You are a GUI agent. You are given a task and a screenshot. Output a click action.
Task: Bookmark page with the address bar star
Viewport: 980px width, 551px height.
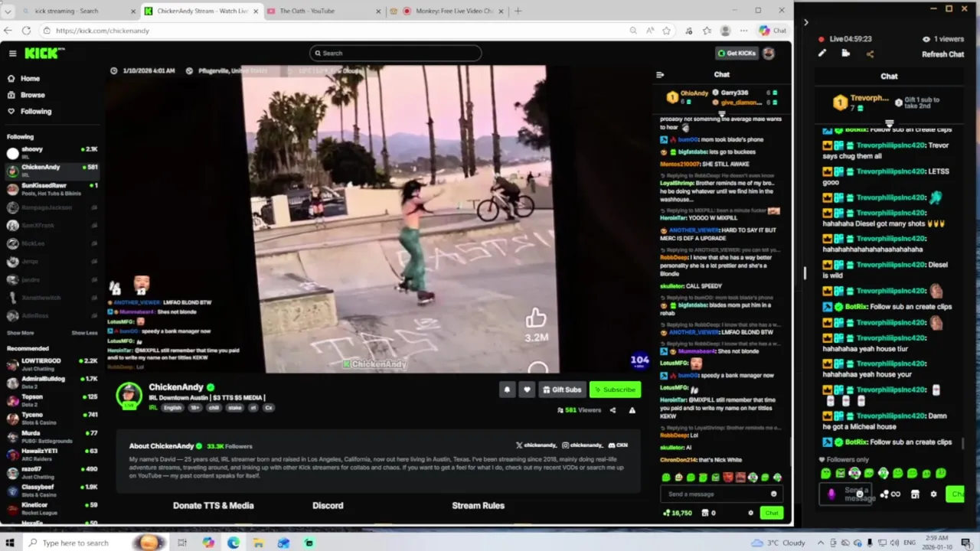667,31
